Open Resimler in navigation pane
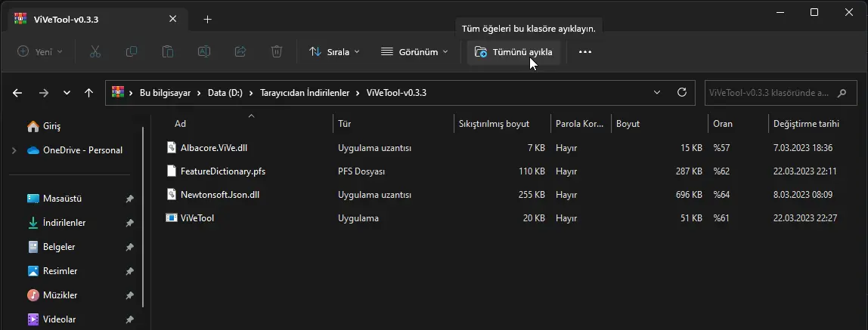 [60, 271]
